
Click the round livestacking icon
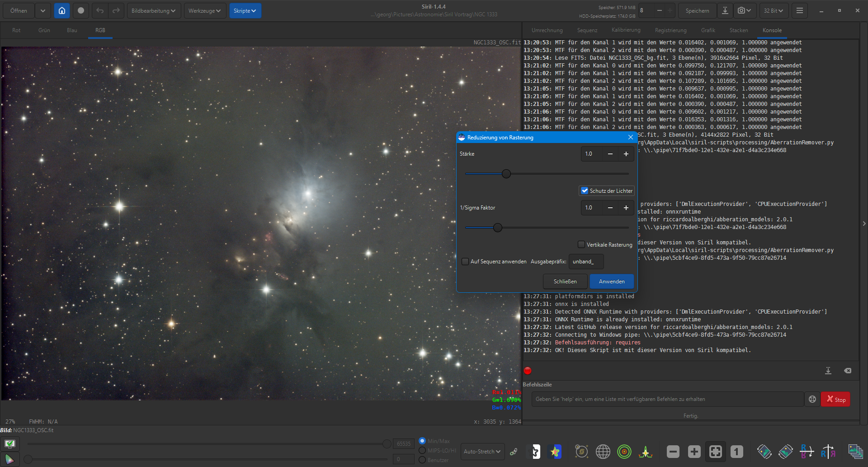(x=81, y=10)
